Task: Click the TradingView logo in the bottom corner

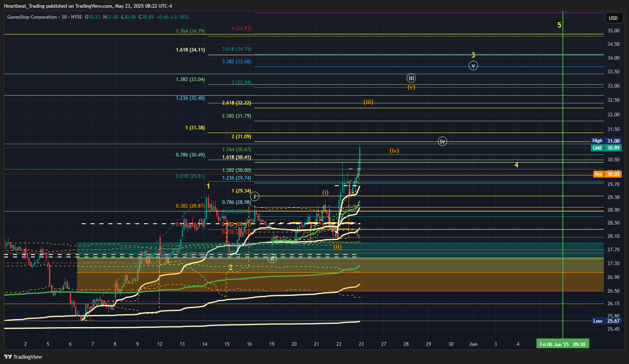Action: [x=23, y=357]
